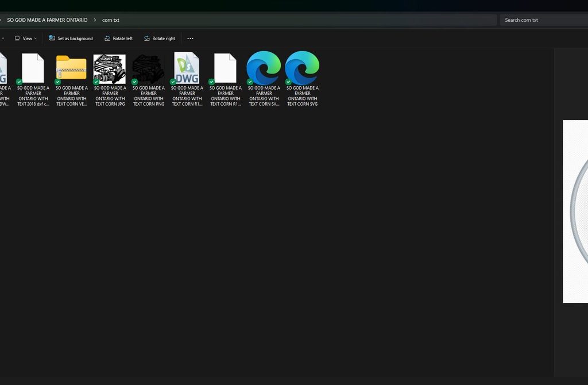Open the zipped folder TEXT CORN VE... file
Viewport: 588px width, 385px height.
71,69
